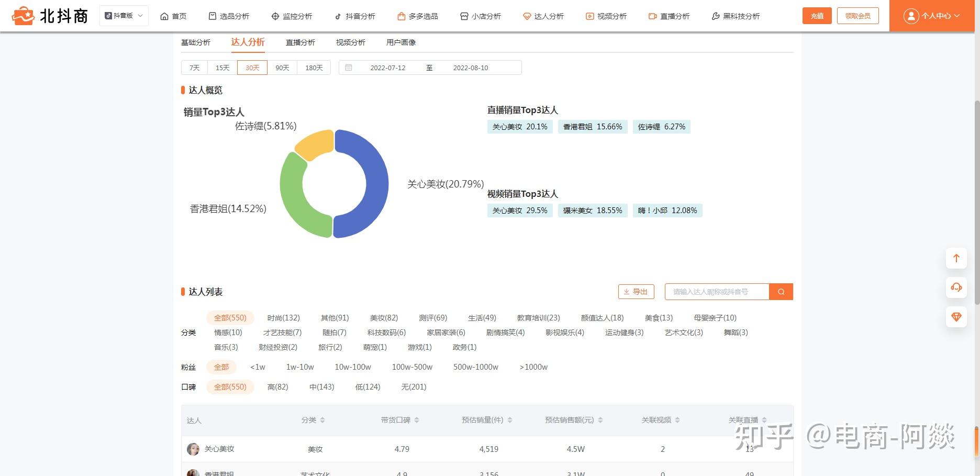Click 嗨！小邱 12.08% tag
980x476 pixels.
click(667, 211)
